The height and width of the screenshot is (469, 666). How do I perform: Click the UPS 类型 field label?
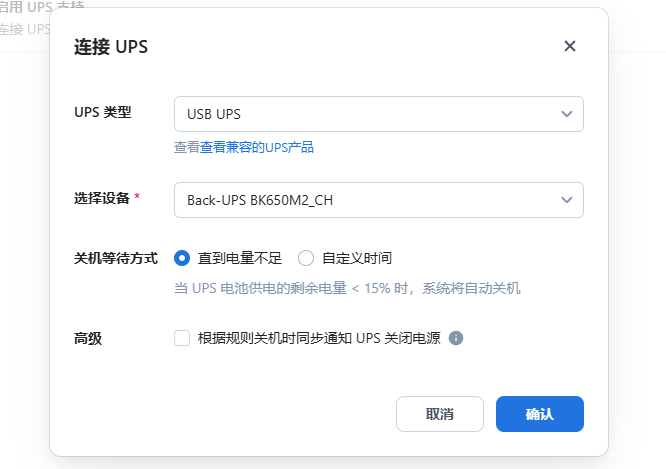coord(103,112)
